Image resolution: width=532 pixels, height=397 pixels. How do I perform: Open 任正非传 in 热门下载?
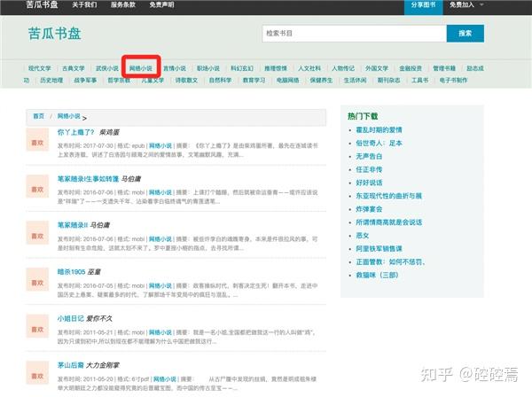pyautogui.click(x=369, y=169)
